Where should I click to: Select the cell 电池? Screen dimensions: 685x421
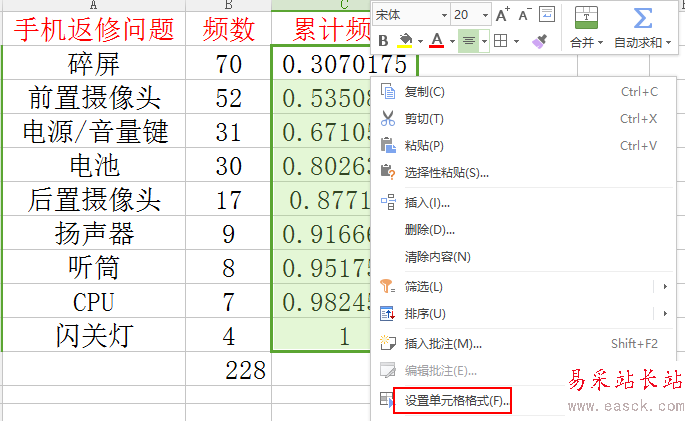point(94,165)
